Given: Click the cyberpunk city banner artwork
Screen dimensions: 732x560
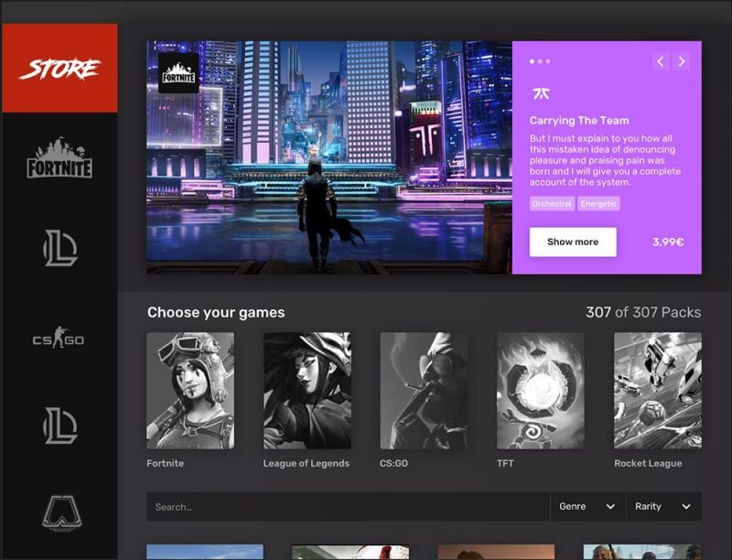Looking at the screenshot, I should [329, 157].
